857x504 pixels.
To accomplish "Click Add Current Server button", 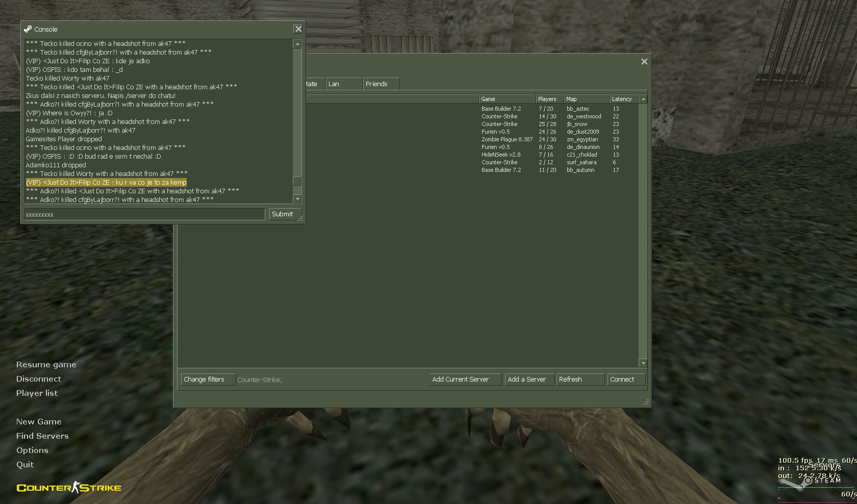I will point(465,380).
